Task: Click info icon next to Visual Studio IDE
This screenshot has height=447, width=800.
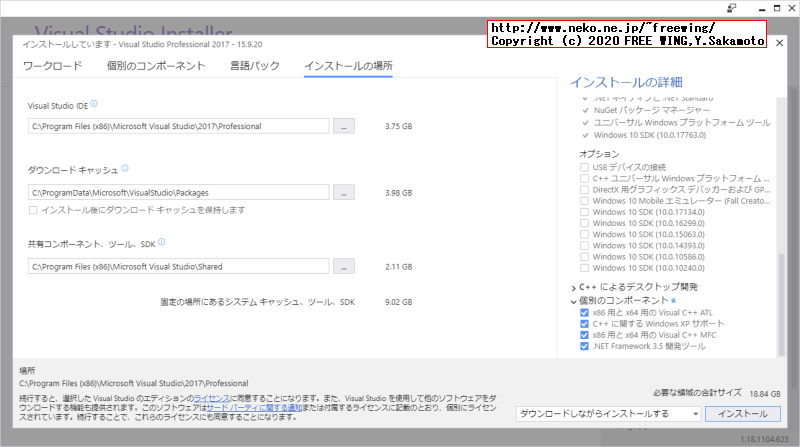Action: pos(94,104)
